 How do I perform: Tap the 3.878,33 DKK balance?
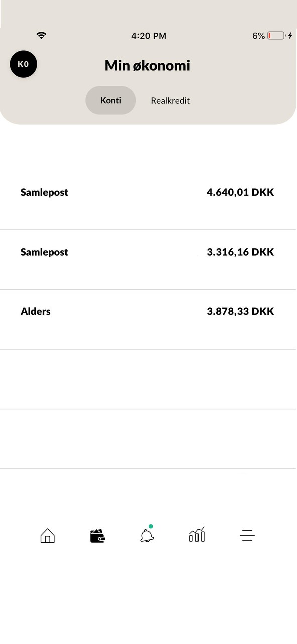240,311
